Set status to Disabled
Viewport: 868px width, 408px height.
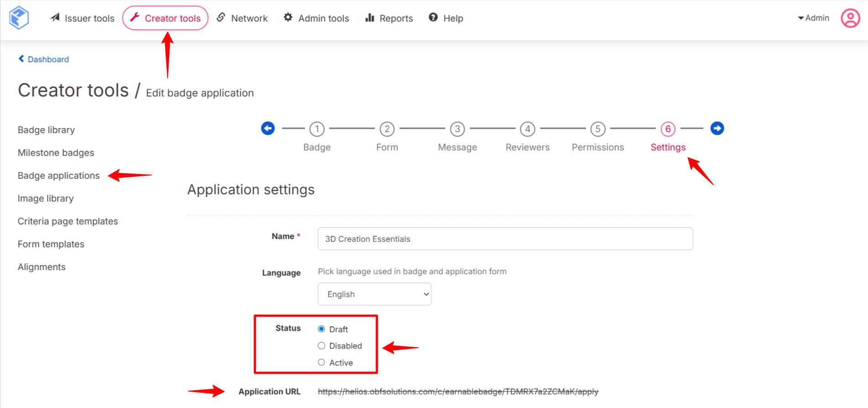pyautogui.click(x=322, y=346)
